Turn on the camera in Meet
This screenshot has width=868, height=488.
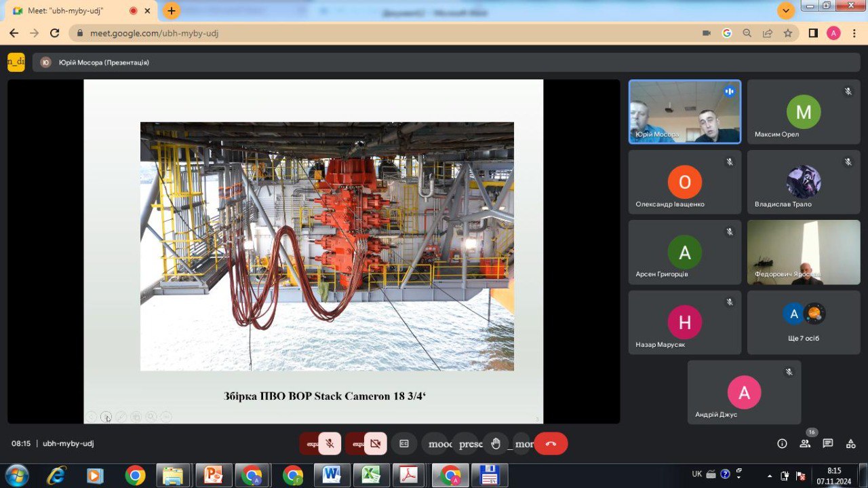tap(375, 443)
